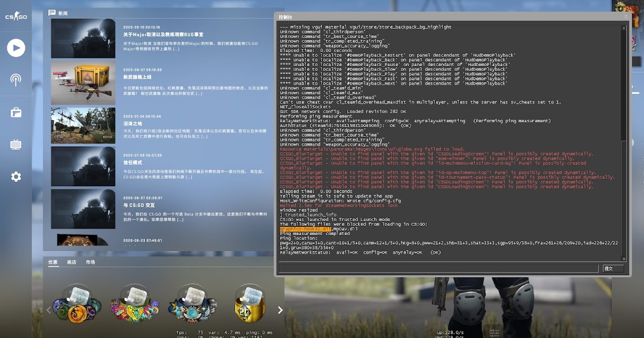Click line 'Telling Steam it is safe to update the app'
This screenshot has width=644, height=338.
tap(336, 196)
